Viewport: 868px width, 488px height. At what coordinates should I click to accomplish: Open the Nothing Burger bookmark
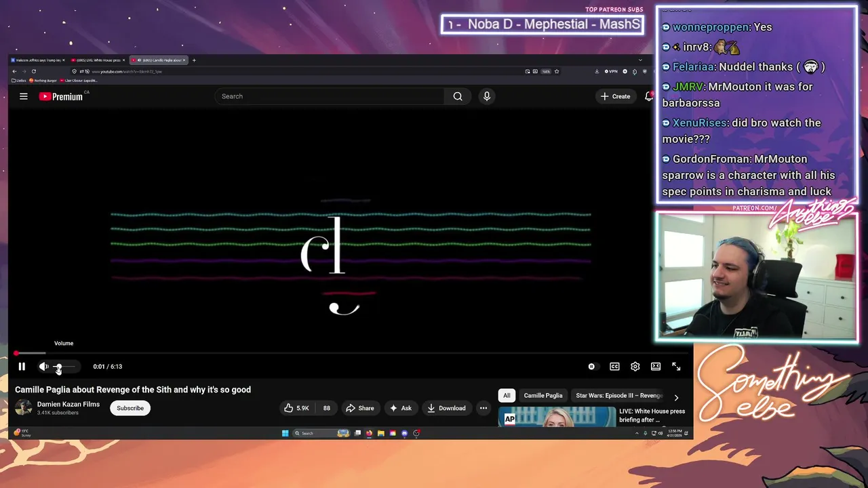[x=43, y=81]
